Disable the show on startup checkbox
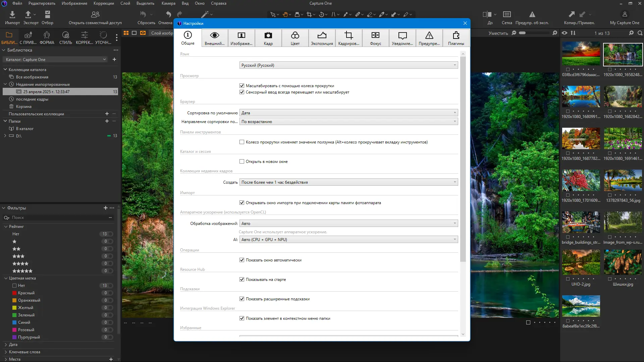Image resolution: width=644 pixels, height=362 pixels. (242, 280)
